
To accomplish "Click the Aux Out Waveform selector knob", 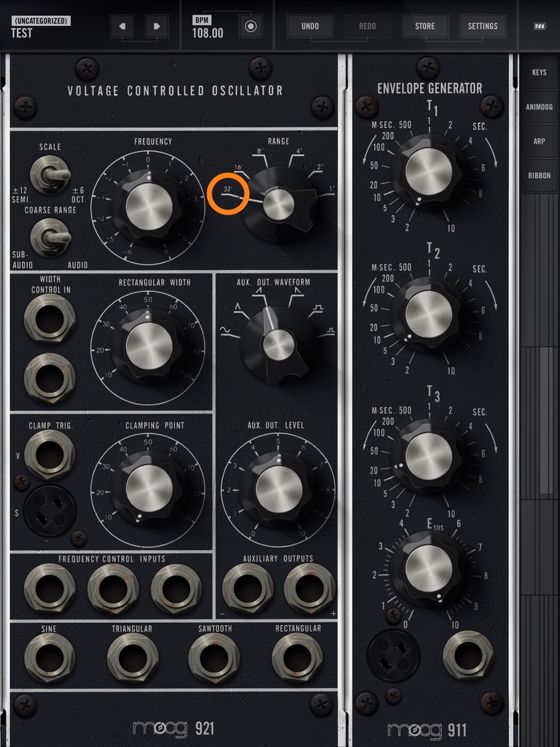I will (x=279, y=345).
